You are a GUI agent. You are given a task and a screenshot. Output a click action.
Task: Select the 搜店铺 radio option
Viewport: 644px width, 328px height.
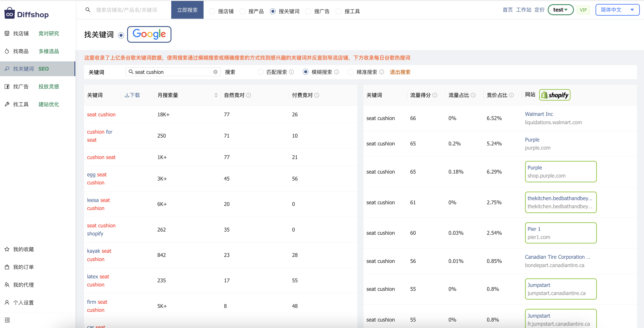[212, 11]
